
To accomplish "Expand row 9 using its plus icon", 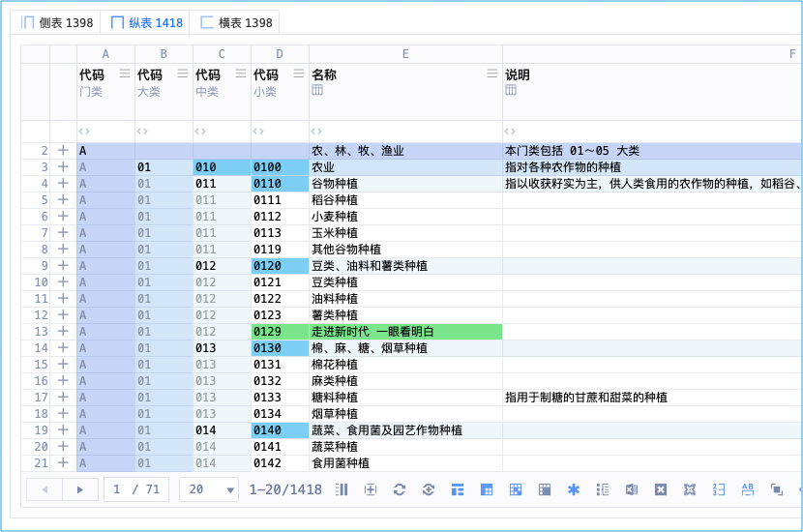I will click(63, 266).
